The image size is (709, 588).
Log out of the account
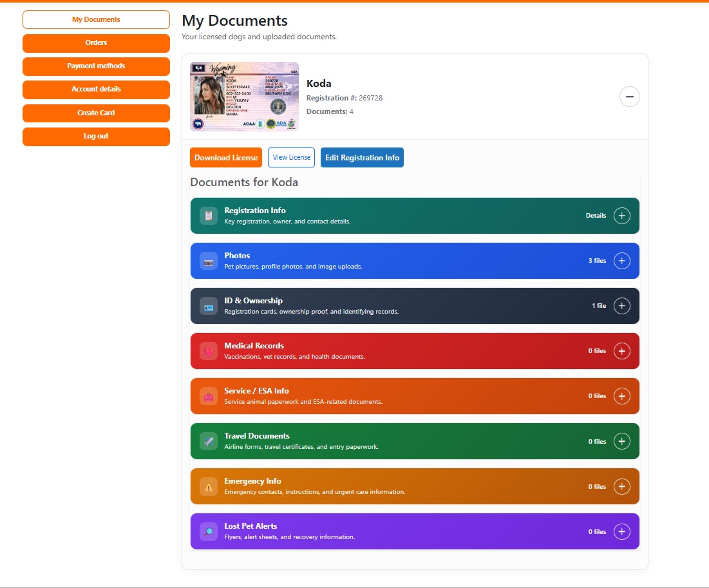96,136
